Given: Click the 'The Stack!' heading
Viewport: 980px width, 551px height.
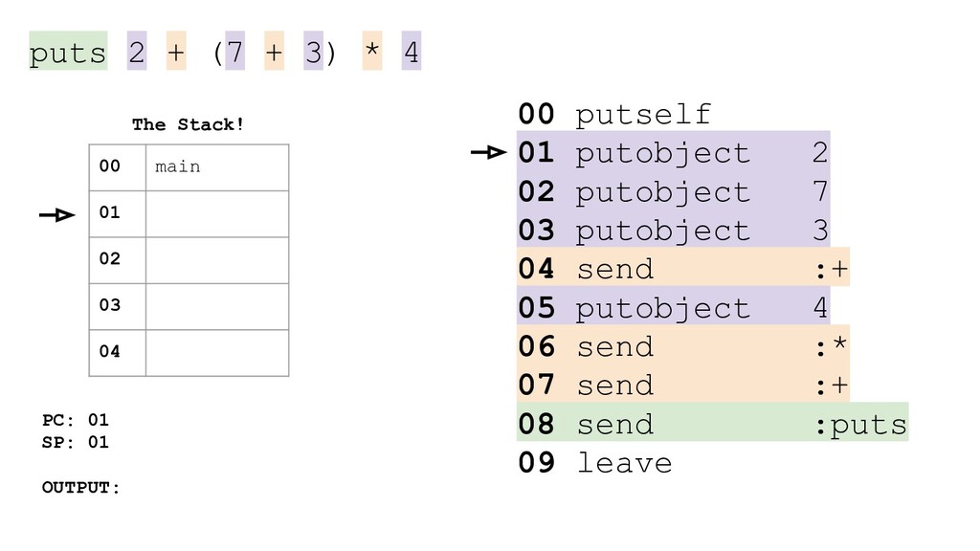Looking at the screenshot, I should 188,124.
